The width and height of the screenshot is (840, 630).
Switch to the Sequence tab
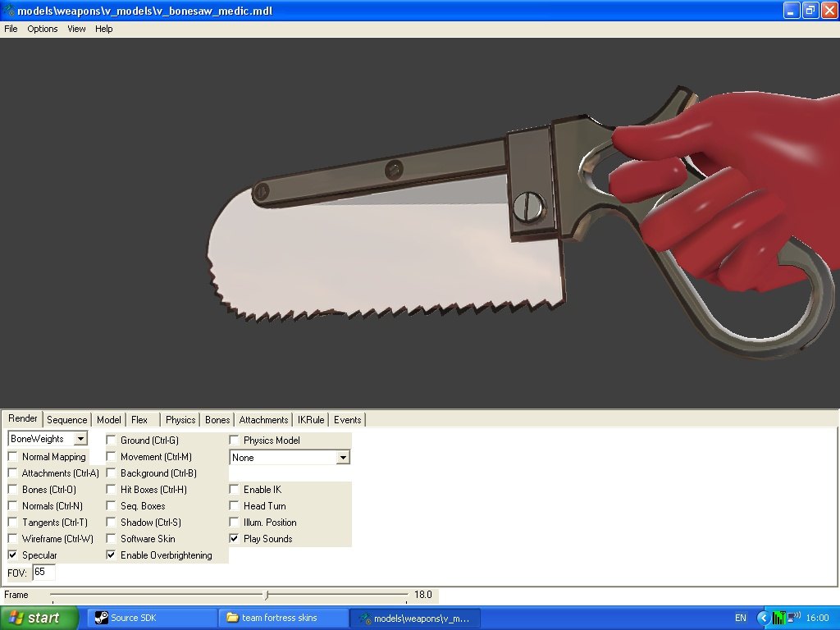coord(66,420)
